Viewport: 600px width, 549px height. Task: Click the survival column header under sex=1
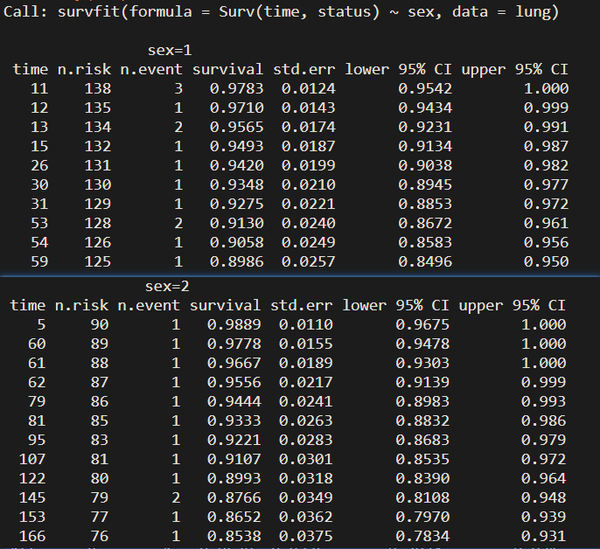point(228,69)
